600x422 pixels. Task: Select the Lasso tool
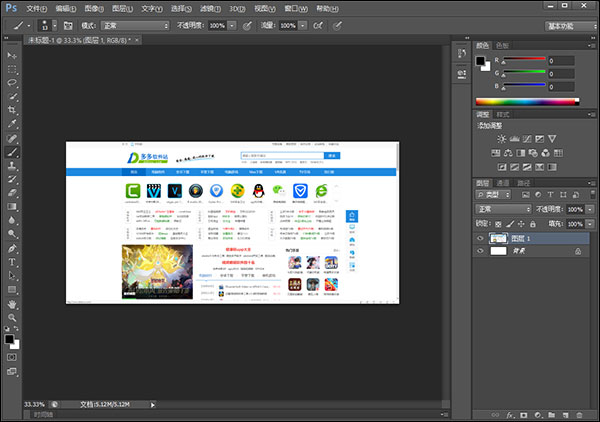(12, 83)
